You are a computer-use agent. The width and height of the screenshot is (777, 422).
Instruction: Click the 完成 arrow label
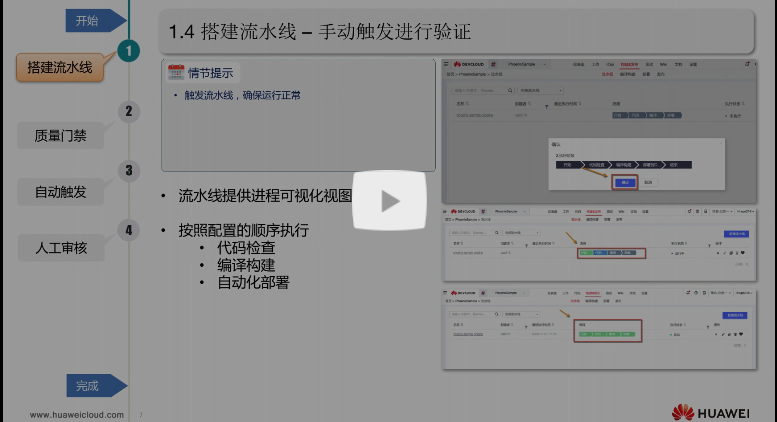click(x=96, y=385)
